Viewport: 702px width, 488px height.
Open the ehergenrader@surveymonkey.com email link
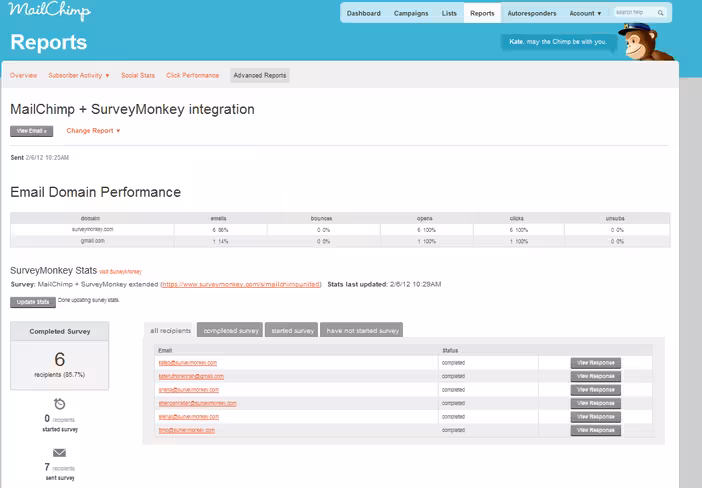[197, 403]
